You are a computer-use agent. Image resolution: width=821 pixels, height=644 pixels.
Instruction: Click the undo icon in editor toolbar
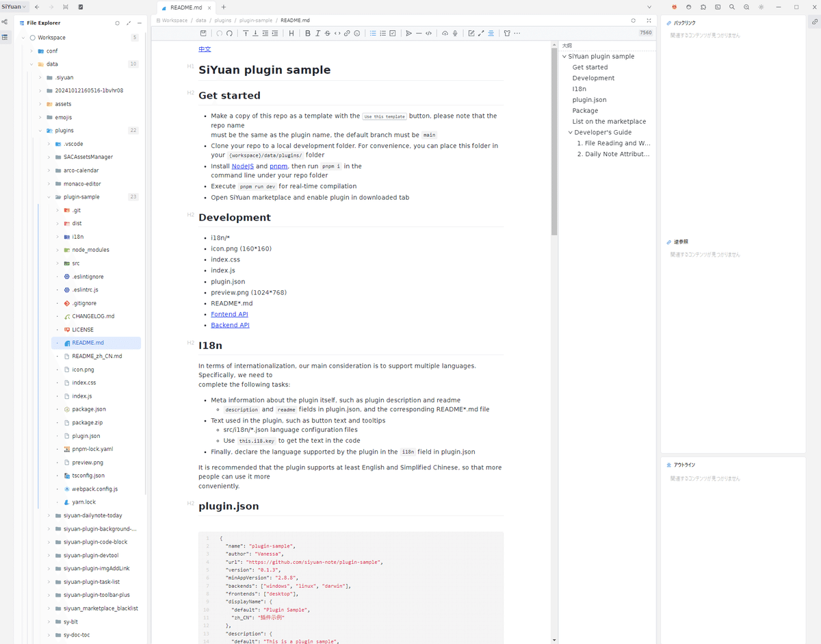click(220, 33)
